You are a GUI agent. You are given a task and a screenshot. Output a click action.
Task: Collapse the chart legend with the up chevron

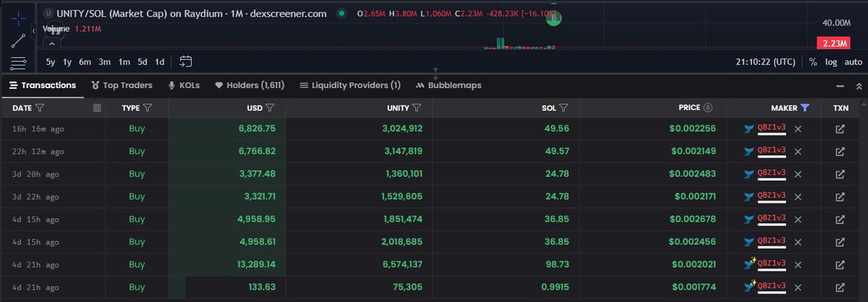click(x=52, y=43)
